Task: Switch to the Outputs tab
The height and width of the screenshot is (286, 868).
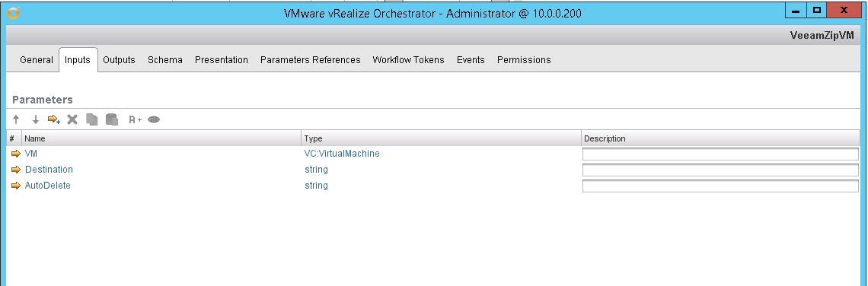Action: 119,60
